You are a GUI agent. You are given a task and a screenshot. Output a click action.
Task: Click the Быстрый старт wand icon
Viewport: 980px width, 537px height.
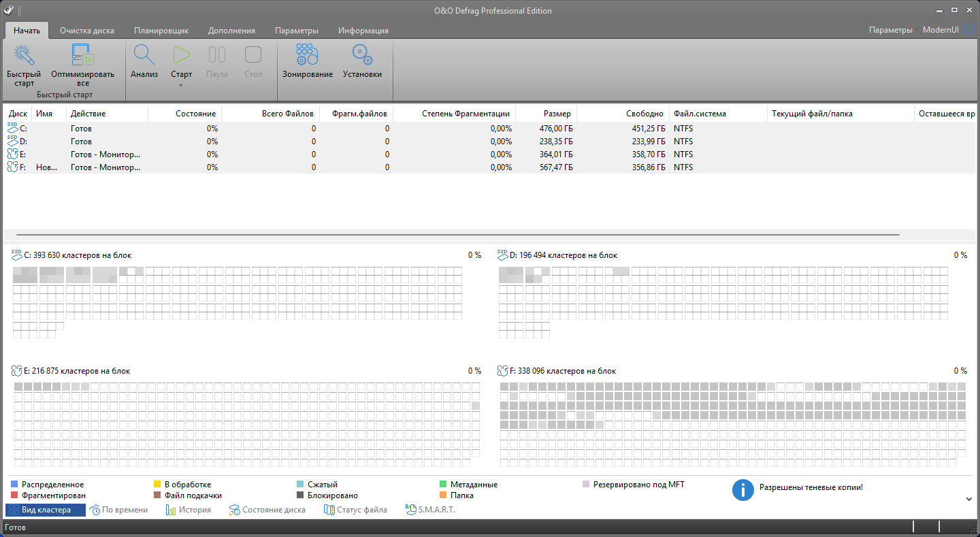(24, 56)
